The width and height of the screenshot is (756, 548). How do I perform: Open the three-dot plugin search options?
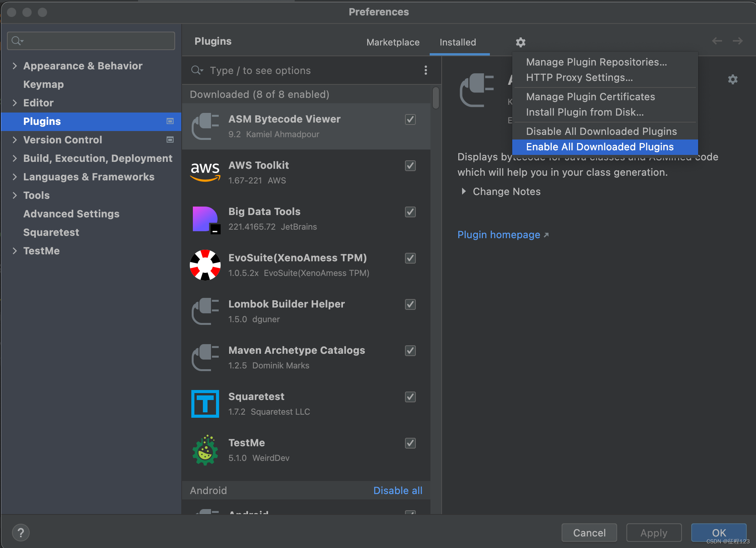pos(425,70)
